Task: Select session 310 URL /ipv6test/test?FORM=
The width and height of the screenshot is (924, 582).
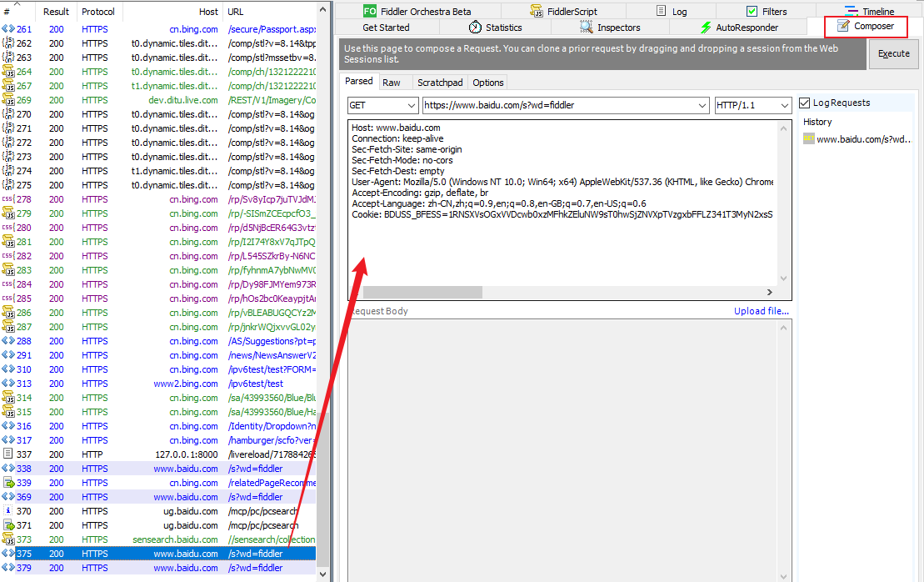Action: [272, 369]
